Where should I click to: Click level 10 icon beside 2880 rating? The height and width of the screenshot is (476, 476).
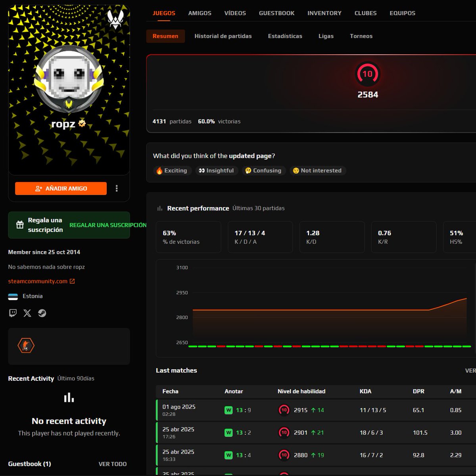(284, 455)
